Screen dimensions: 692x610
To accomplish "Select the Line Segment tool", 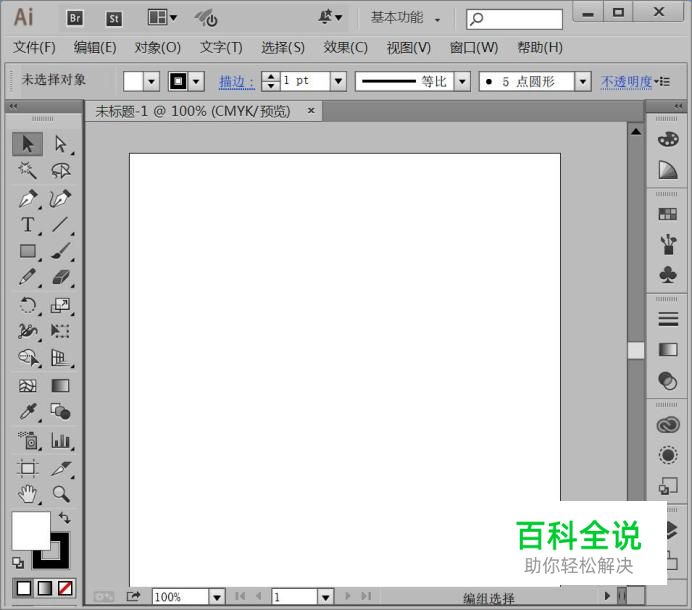I will click(x=60, y=225).
